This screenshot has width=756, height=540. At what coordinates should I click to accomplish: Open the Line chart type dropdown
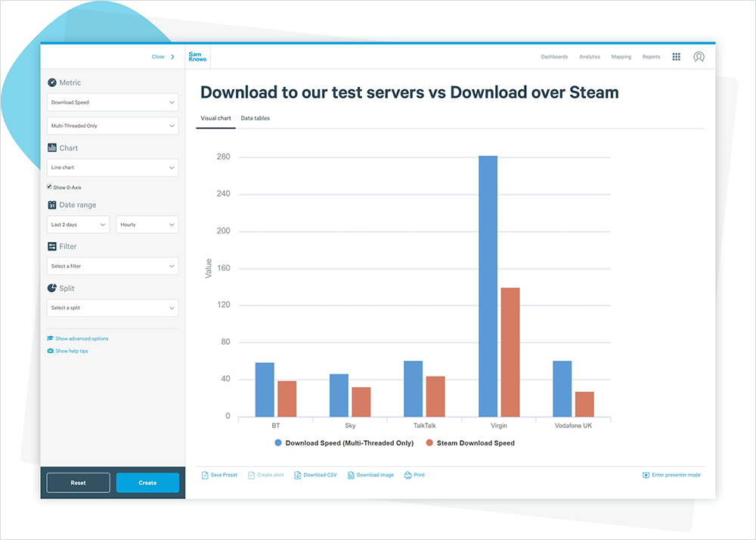point(112,167)
